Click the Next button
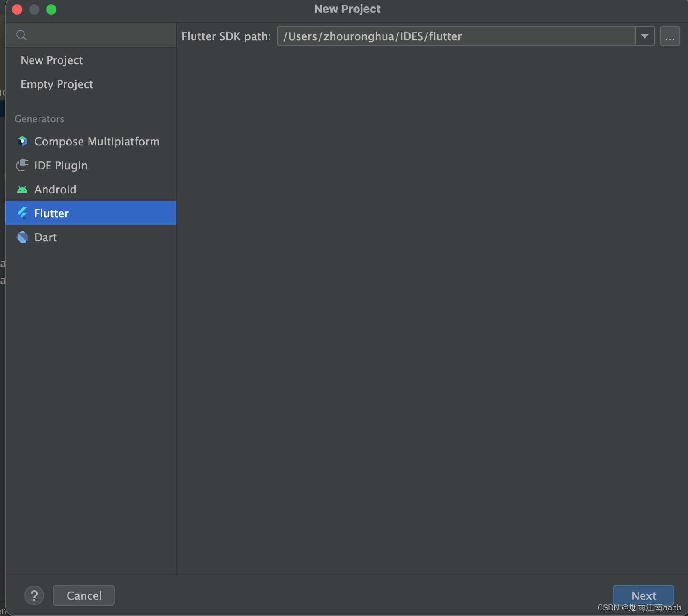Screen dimensions: 688x616 coord(644,595)
